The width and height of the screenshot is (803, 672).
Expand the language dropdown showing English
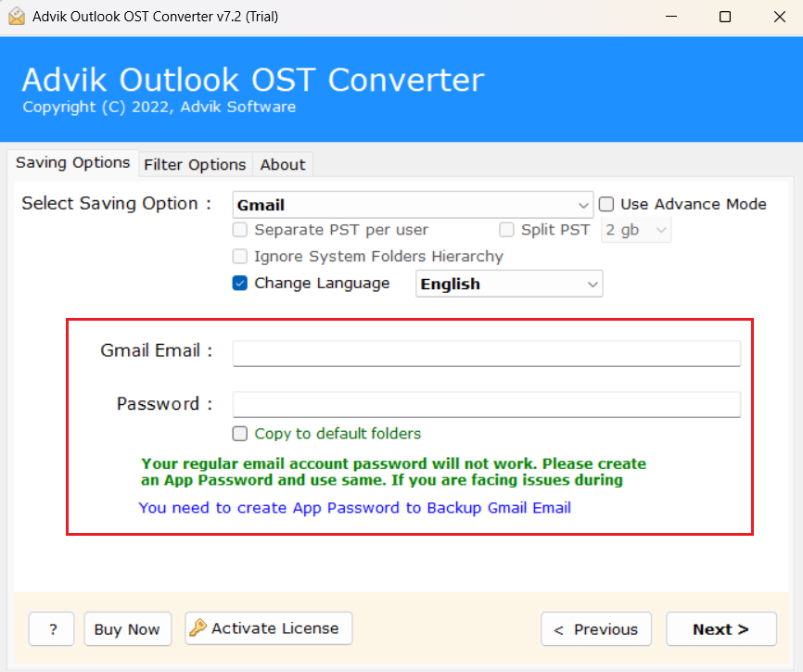tap(509, 284)
